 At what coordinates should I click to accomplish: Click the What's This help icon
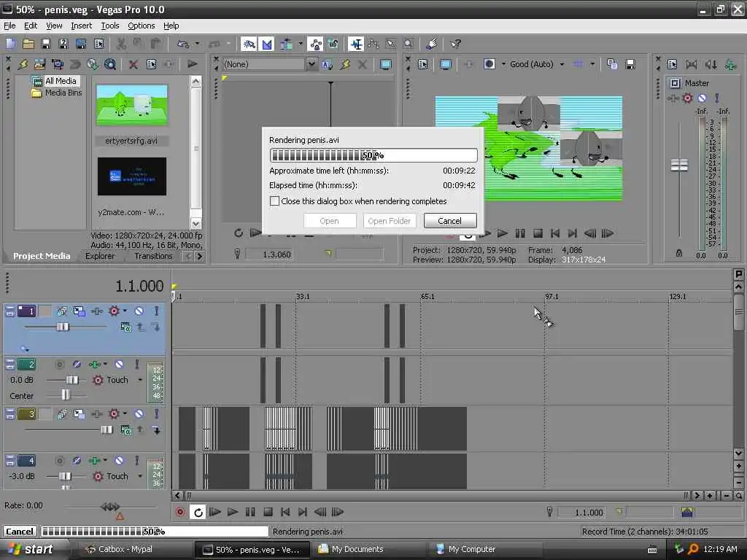click(455, 44)
